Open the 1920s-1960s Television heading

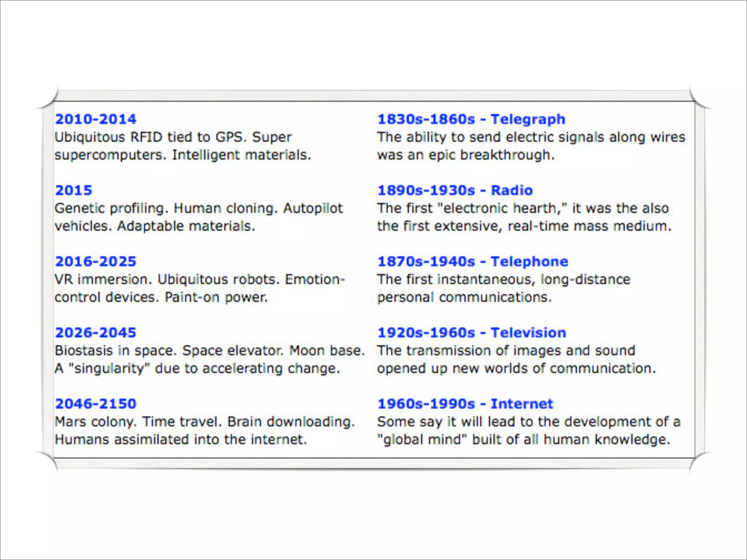point(471,332)
